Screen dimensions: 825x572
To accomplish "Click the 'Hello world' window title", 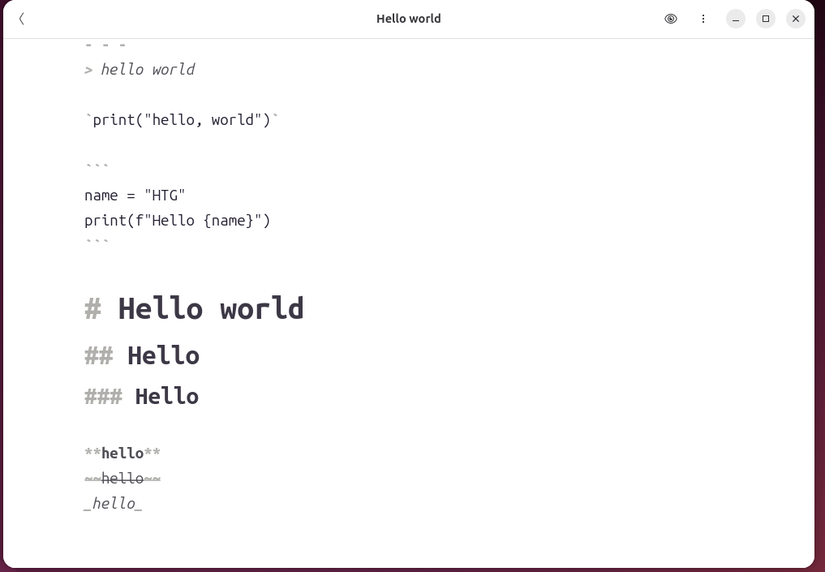I will pyautogui.click(x=408, y=19).
